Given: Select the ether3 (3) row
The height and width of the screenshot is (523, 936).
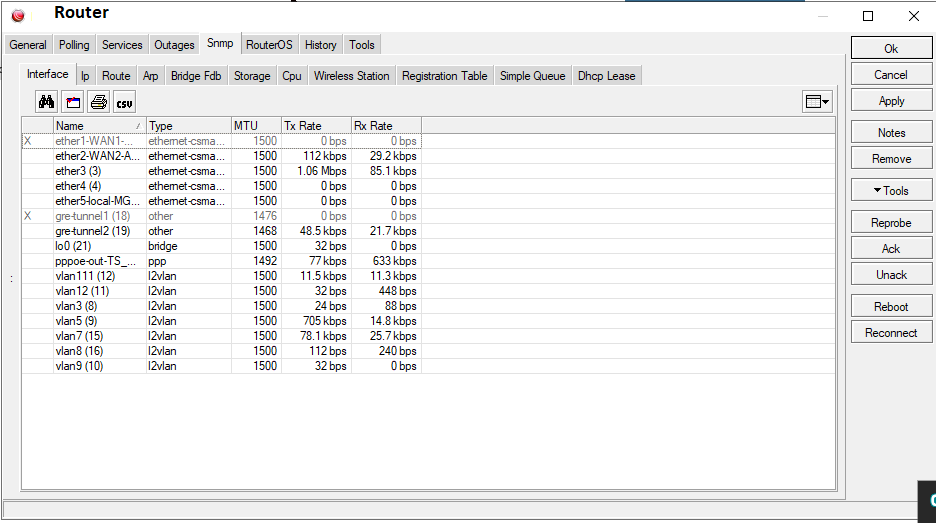Looking at the screenshot, I should pos(221,171).
